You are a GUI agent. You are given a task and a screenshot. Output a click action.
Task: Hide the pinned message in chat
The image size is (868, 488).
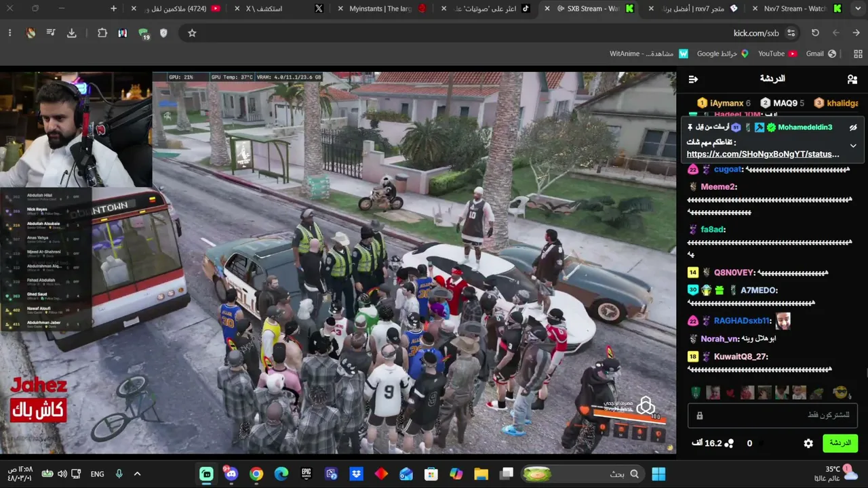853,127
